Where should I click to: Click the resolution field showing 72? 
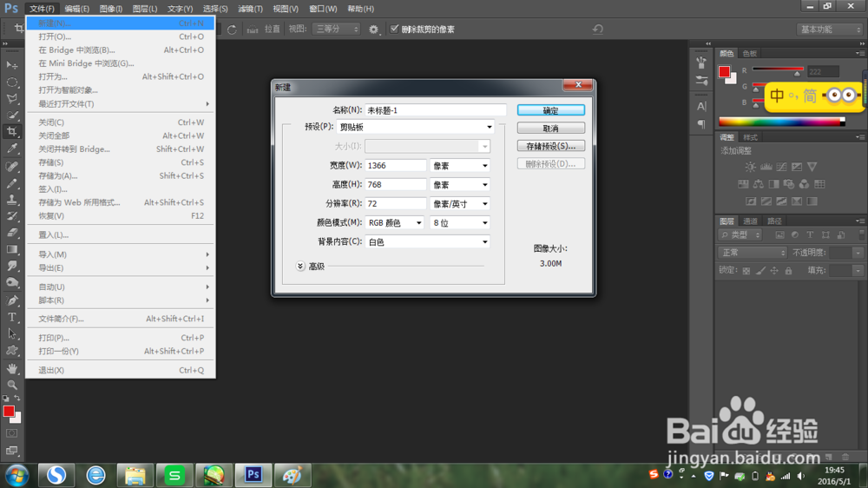[x=396, y=204]
